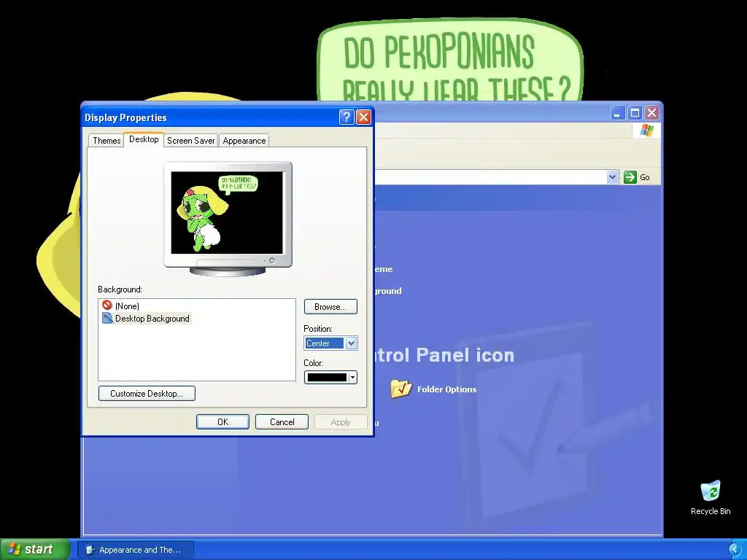
Task: Minimize the Appearance and Themes window
Action: [x=617, y=113]
